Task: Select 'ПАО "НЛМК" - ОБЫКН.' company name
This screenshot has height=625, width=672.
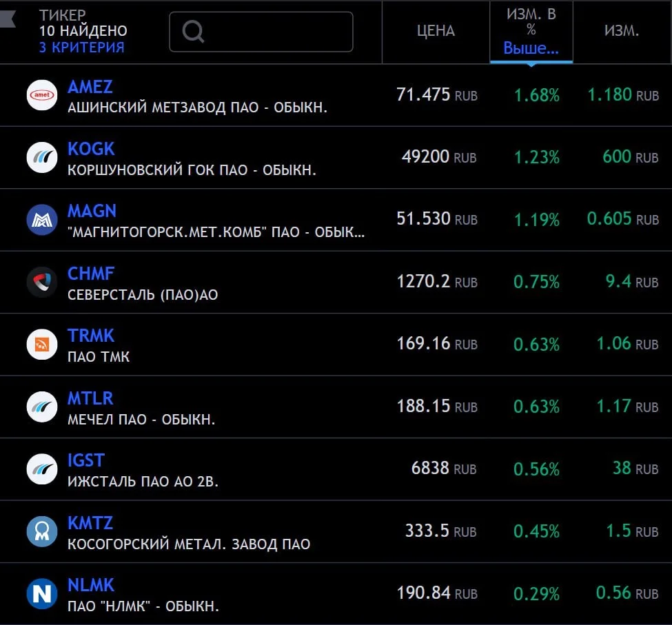Action: [x=143, y=606]
